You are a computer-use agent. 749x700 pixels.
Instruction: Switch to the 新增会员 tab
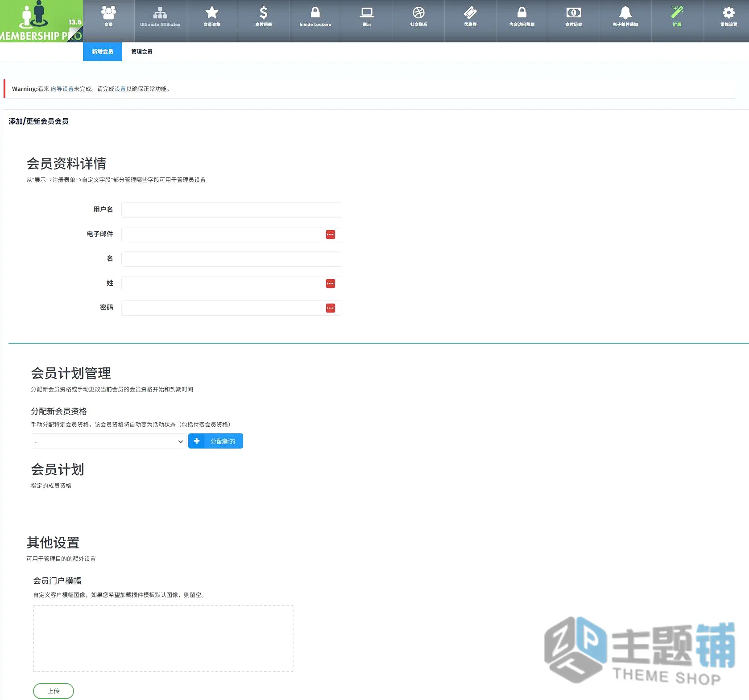click(x=103, y=52)
